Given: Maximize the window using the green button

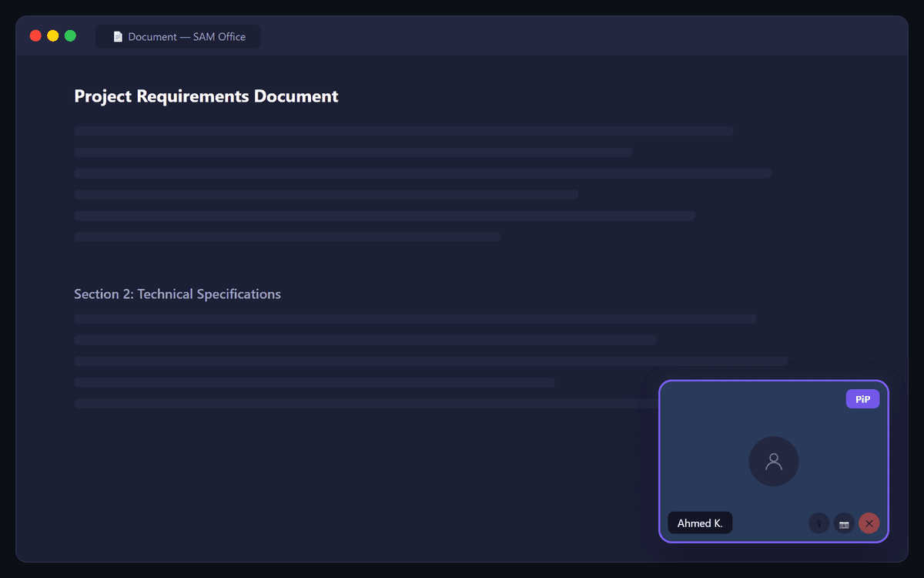Looking at the screenshot, I should (70, 35).
